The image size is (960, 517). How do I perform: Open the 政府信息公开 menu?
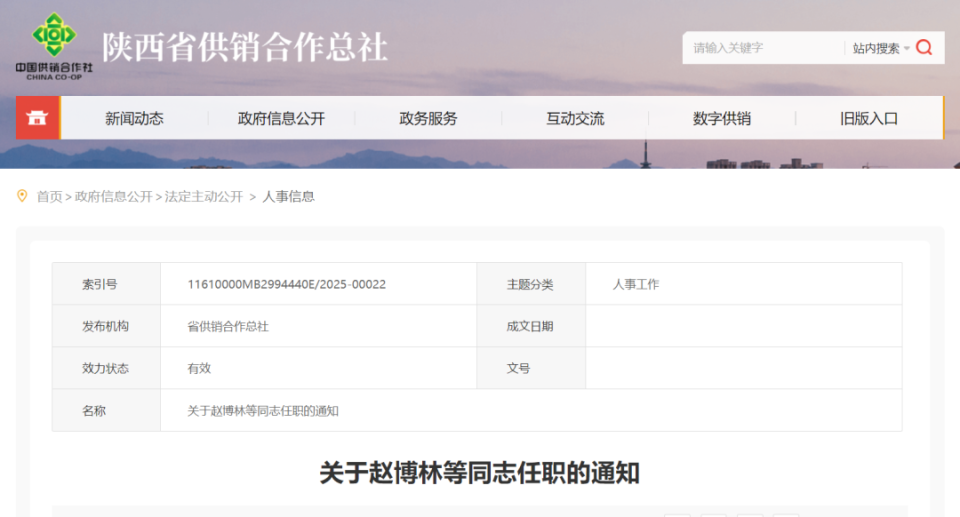click(281, 118)
